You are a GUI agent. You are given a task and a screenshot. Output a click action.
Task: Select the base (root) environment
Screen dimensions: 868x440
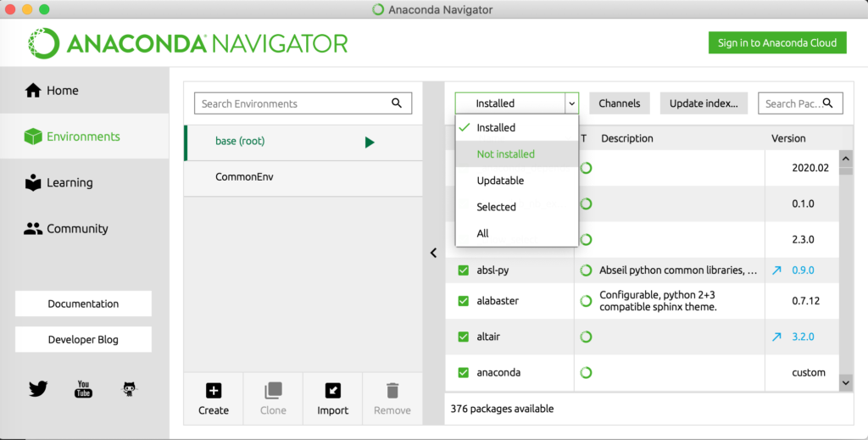click(x=303, y=142)
